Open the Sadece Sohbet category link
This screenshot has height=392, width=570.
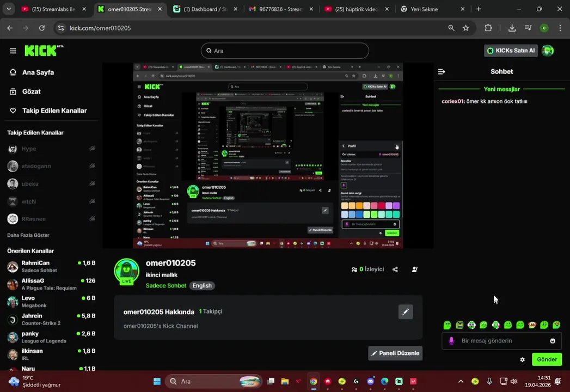[166, 286]
